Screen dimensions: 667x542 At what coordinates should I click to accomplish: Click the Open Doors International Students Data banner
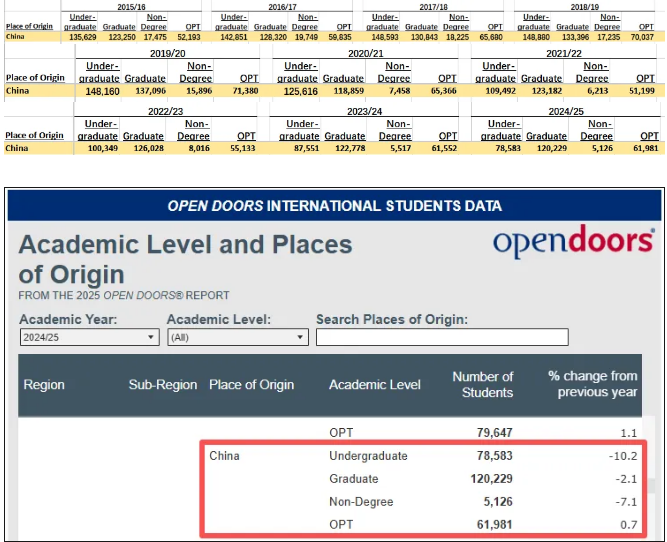tap(334, 206)
